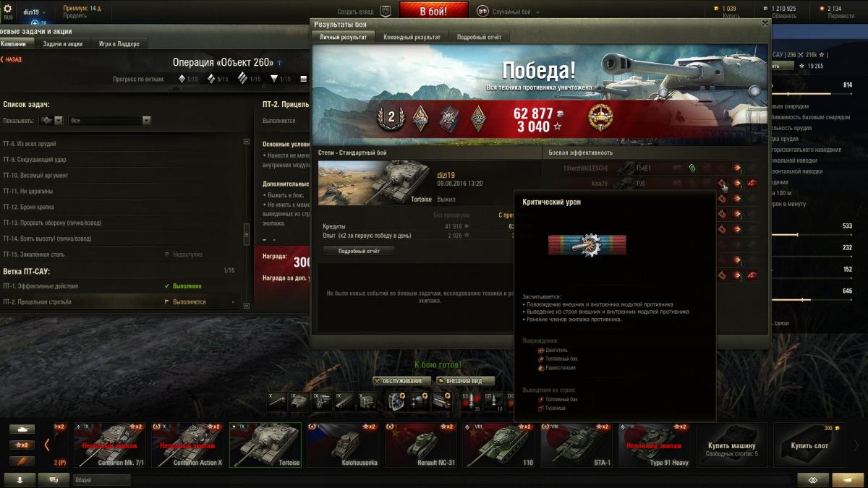Select heavy tank branch icon 1/15
This screenshot has height=488, width=868.
tap(244, 79)
